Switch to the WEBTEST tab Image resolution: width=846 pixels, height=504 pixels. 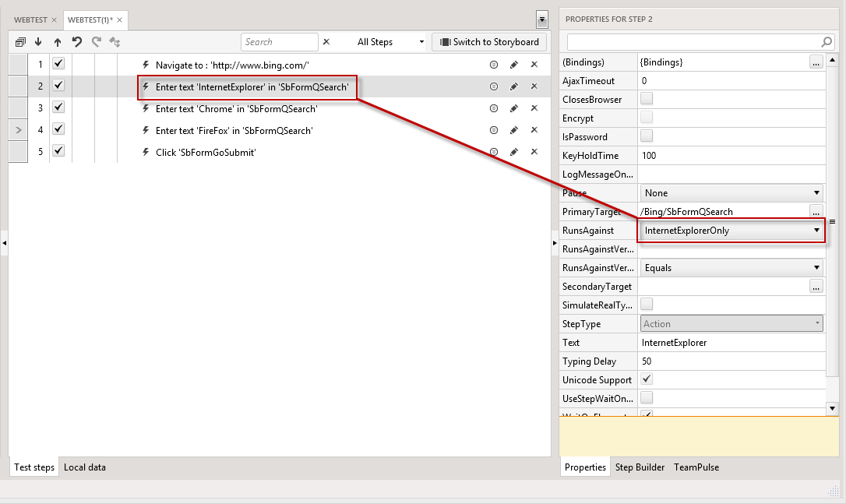[x=30, y=20]
